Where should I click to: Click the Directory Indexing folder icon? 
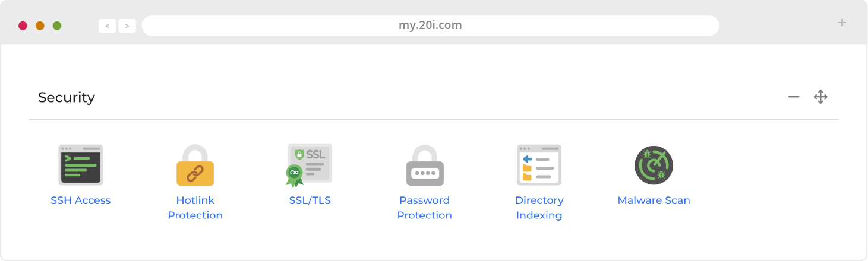coord(539,165)
